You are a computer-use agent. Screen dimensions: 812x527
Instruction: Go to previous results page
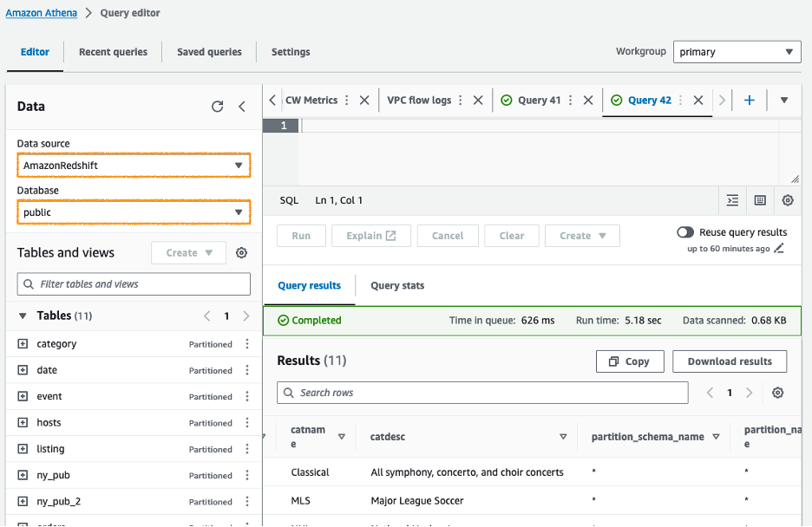point(710,393)
